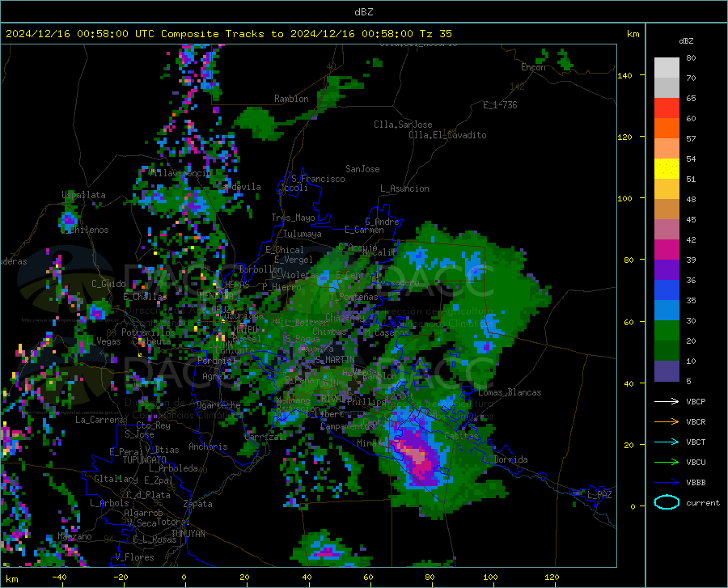
Task: Click the Anchoris label
Action: (208, 446)
